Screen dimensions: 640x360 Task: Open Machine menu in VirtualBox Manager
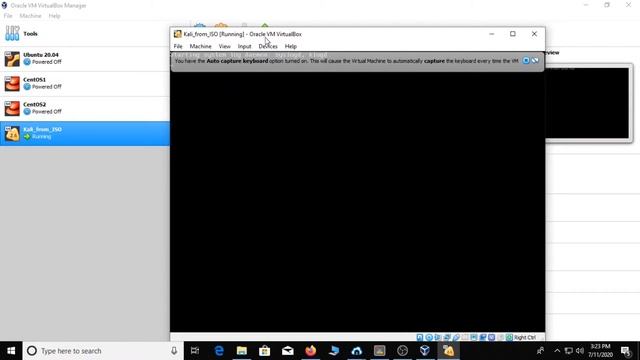click(30, 16)
